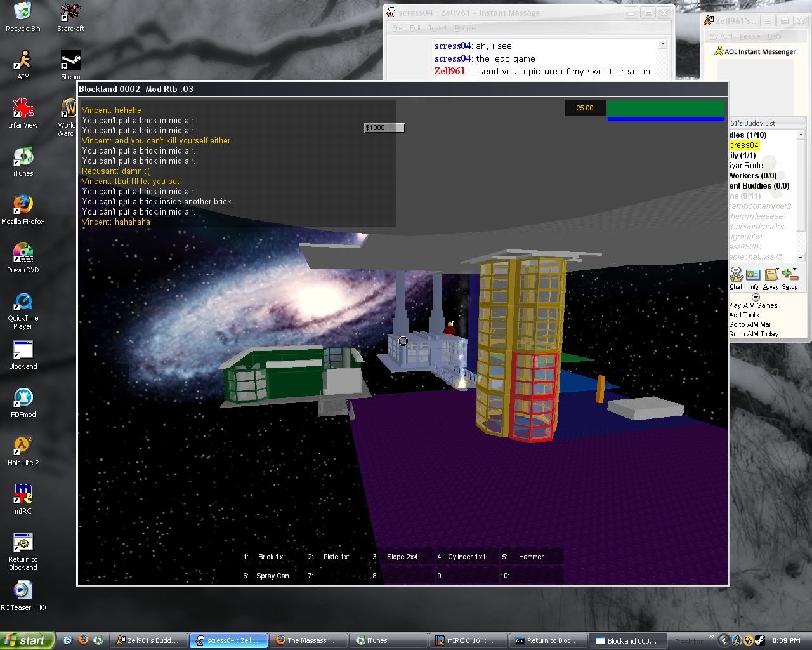The width and height of the screenshot is (812, 650).
Task: Select Plate 1x1 inventory slot
Action: click(337, 557)
